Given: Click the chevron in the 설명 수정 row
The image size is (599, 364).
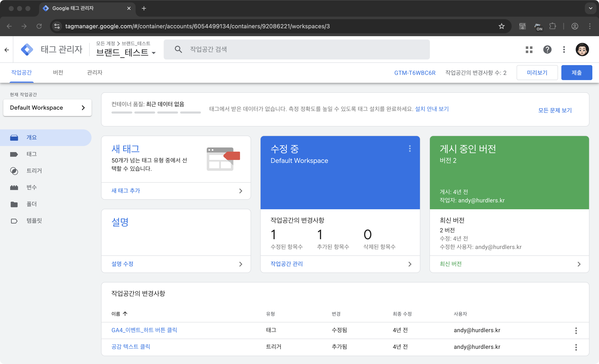Looking at the screenshot, I should [241, 264].
